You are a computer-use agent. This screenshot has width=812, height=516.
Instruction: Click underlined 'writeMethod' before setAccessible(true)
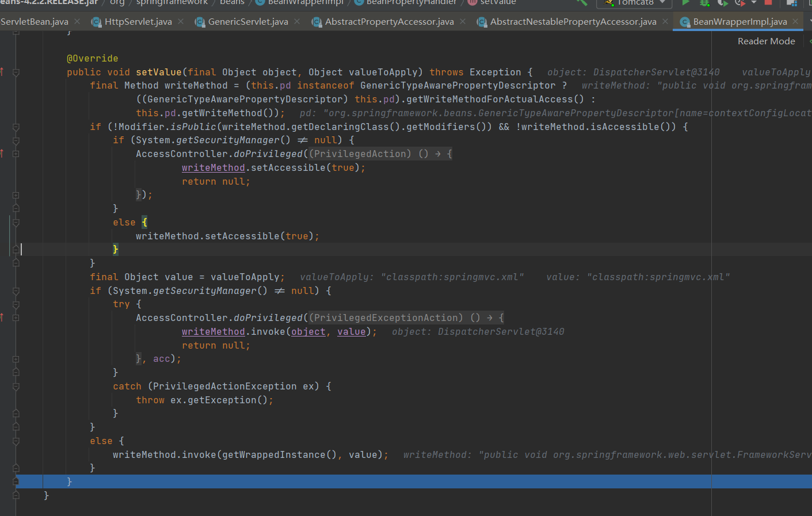[x=214, y=168]
